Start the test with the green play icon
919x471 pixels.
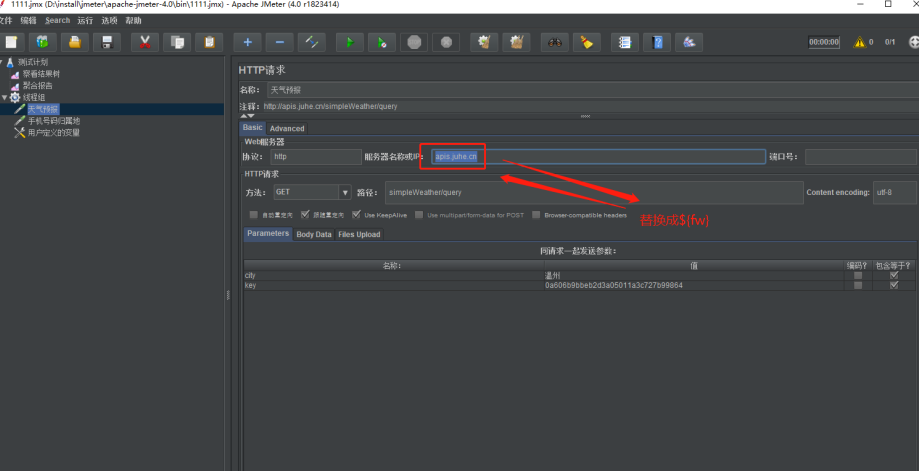(x=350, y=42)
